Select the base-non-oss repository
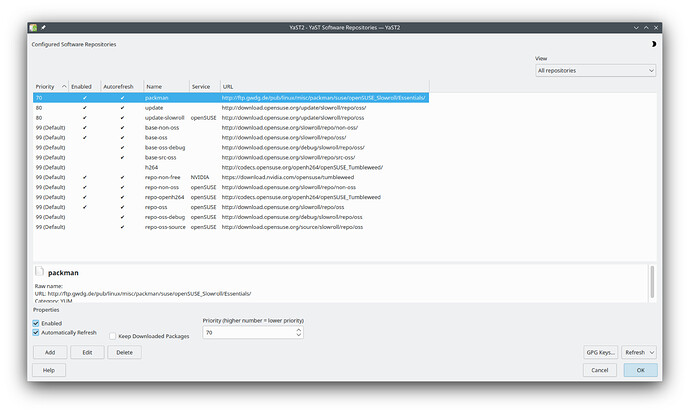The height and width of the screenshot is (413, 690). [162, 128]
